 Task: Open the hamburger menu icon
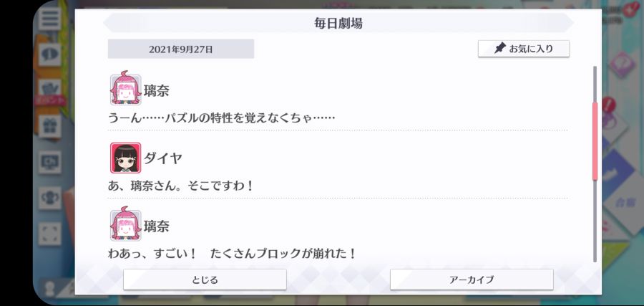point(49,19)
